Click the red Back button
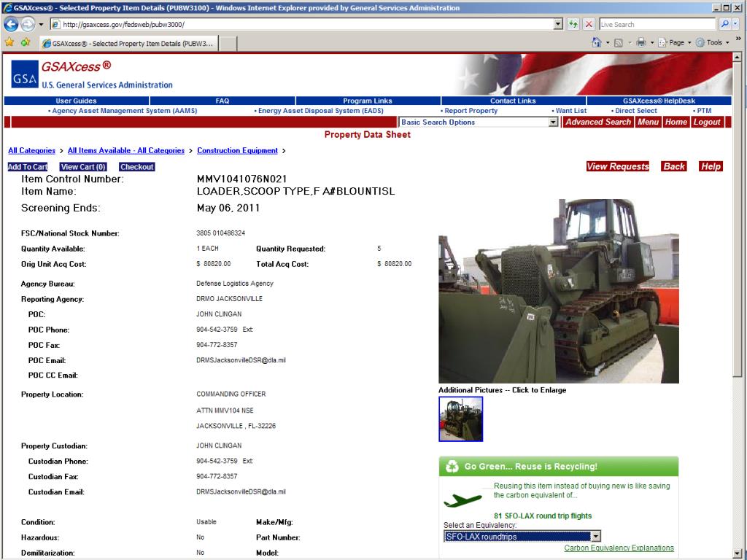Screen dimensions: 747x560 (674, 166)
